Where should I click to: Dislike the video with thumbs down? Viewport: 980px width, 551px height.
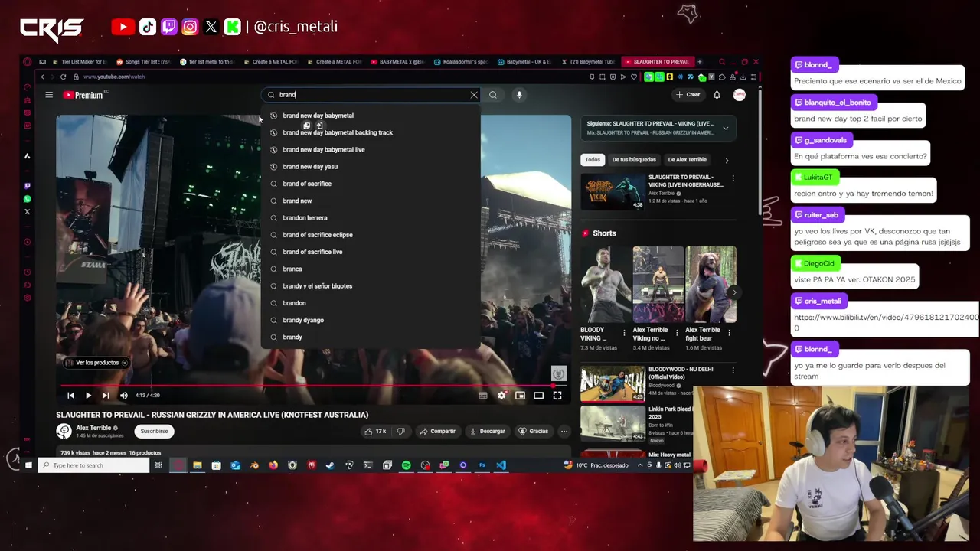point(400,432)
